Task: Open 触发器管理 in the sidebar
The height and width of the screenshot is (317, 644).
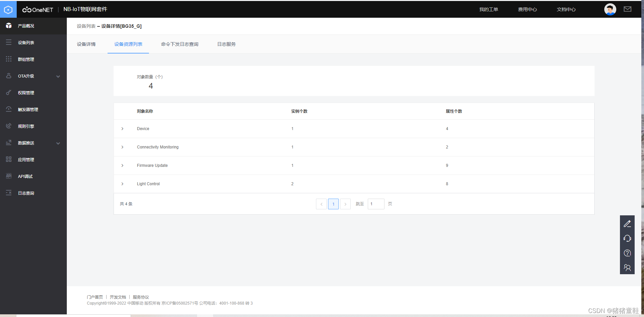Action: tap(28, 109)
